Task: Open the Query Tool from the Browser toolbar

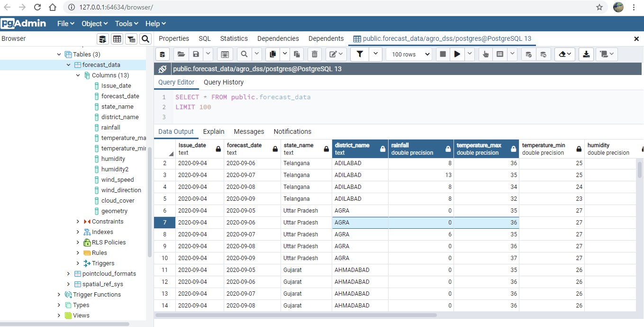Action: [103, 39]
